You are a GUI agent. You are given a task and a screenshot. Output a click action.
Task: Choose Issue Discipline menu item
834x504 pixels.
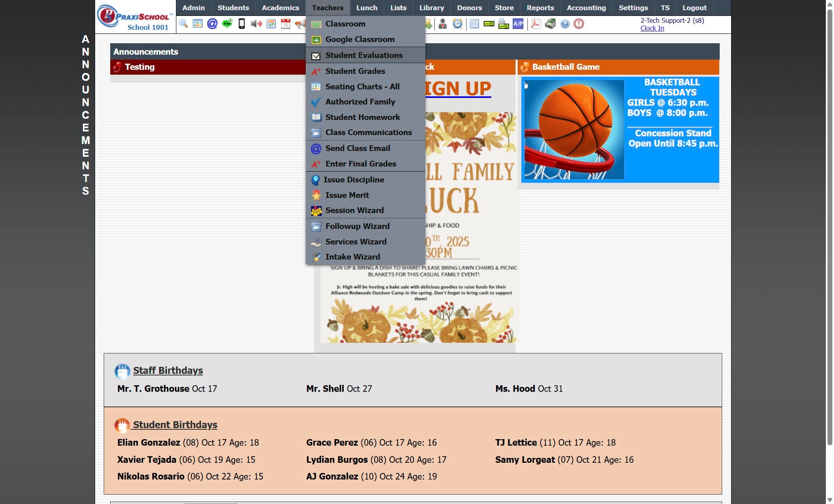(x=354, y=180)
